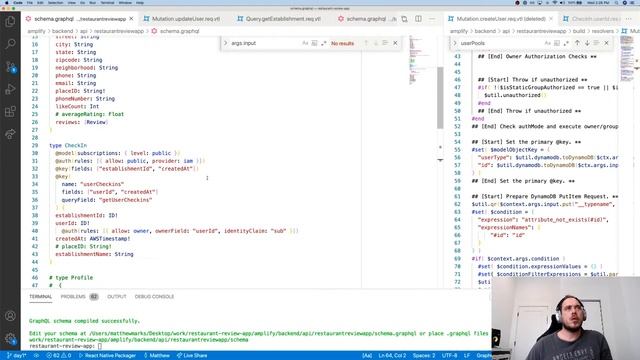Click the left editor vertical scrollbar
The height and width of the screenshot is (360, 640).
tap(440, 98)
